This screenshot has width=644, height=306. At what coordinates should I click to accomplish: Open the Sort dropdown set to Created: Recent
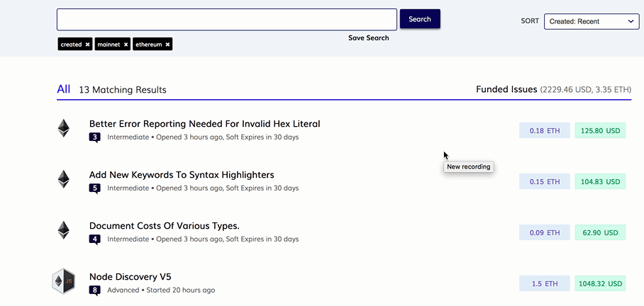pyautogui.click(x=592, y=21)
